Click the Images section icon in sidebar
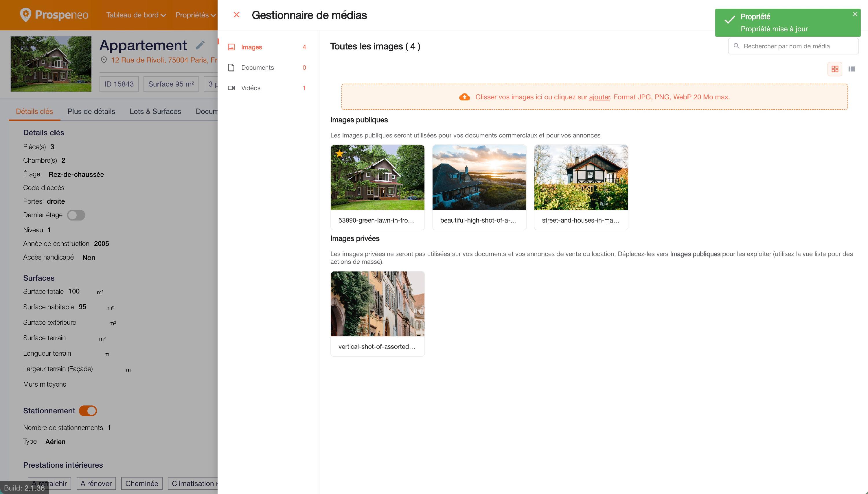Image resolution: width=868 pixels, height=494 pixels. pos(231,47)
